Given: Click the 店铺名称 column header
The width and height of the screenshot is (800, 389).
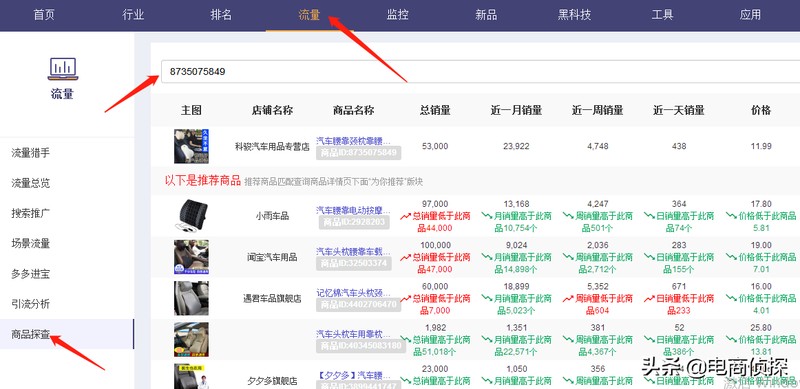Looking at the screenshot, I should tap(272, 110).
